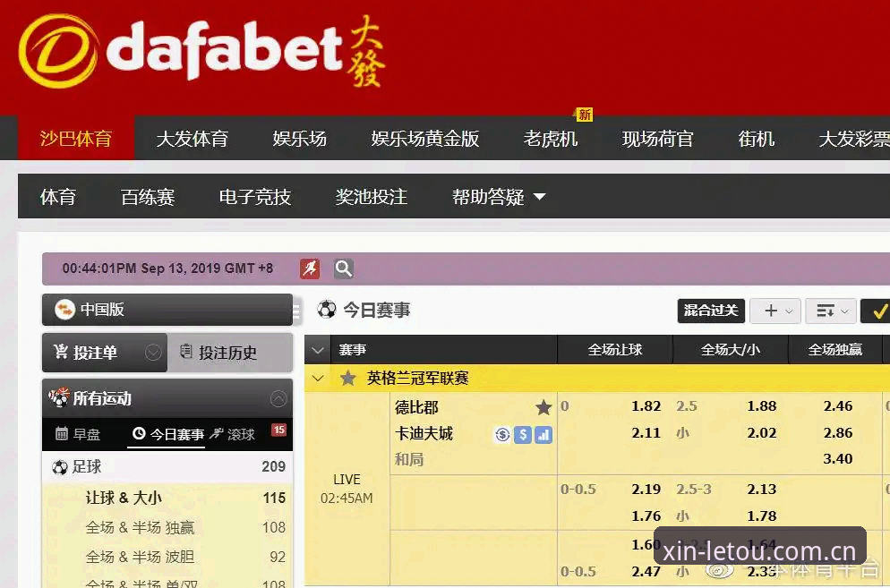The height and width of the screenshot is (588, 890).
Task: Select 百练赛 in the sub-navigation
Action: (148, 197)
